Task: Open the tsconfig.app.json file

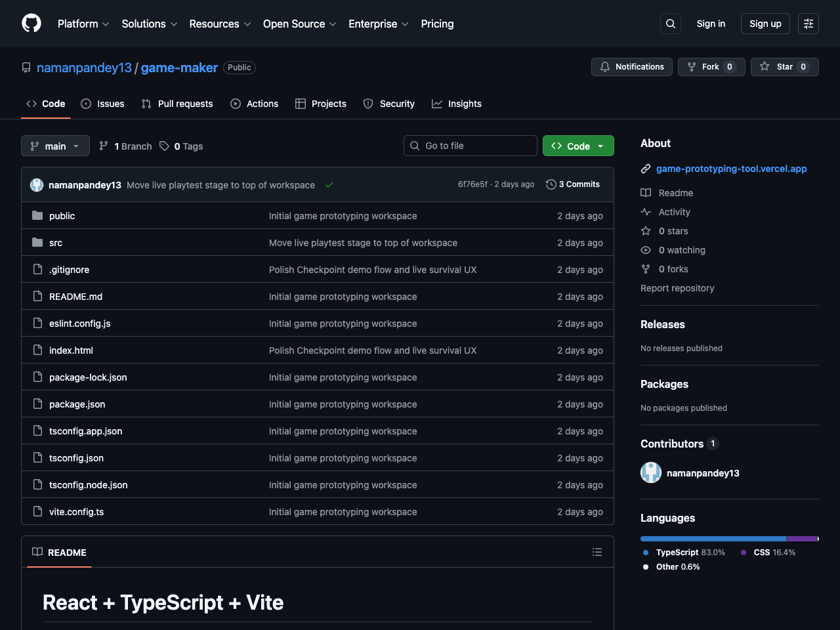Action: (x=85, y=431)
